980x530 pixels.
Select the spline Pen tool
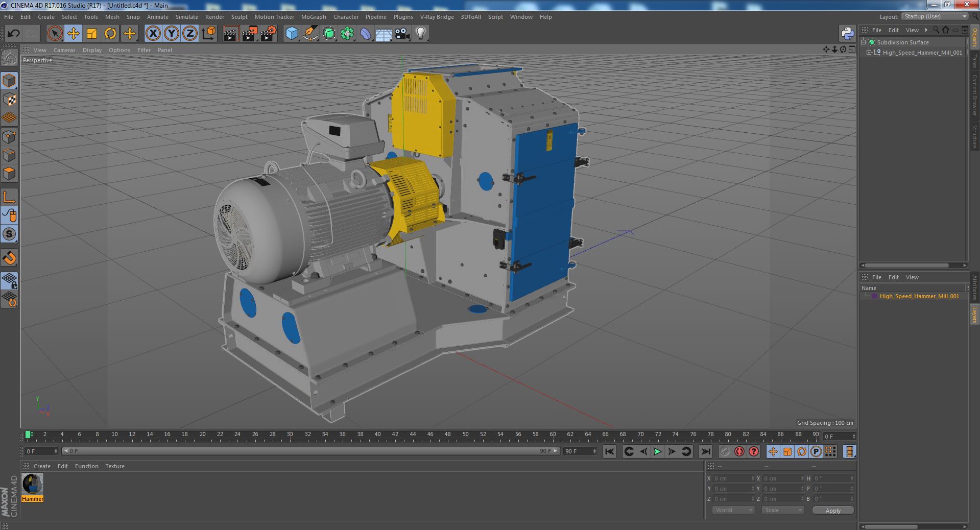(x=310, y=34)
